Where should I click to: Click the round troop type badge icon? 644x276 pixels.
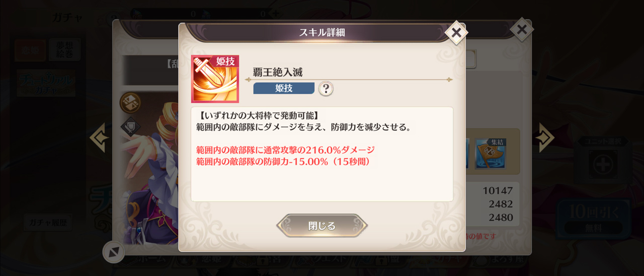(130, 103)
